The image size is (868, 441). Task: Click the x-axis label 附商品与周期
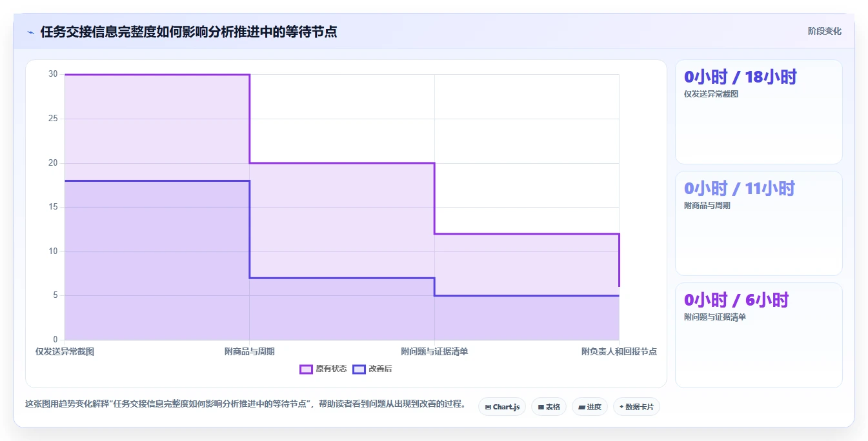pyautogui.click(x=250, y=351)
